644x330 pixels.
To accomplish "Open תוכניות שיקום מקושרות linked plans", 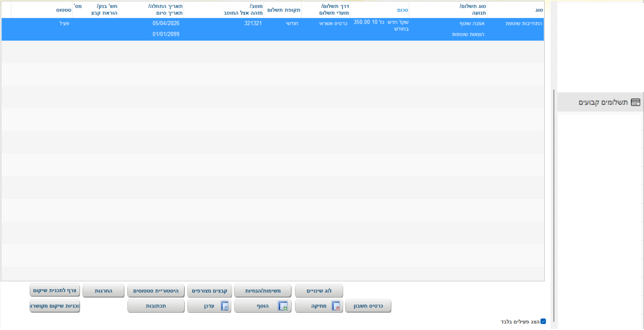I will point(55,306).
